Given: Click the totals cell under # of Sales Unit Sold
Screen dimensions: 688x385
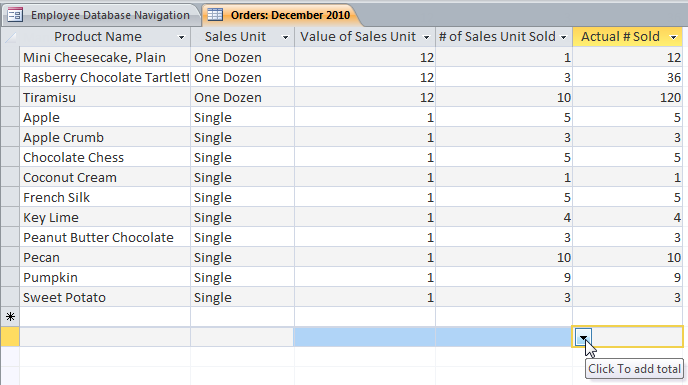Looking at the screenshot, I should (504, 337).
